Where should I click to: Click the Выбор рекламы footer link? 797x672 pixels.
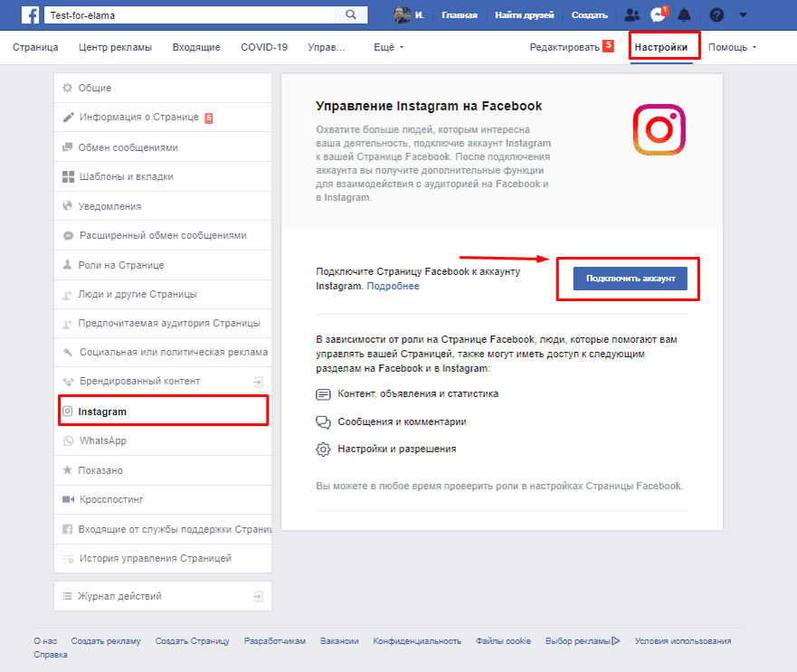pos(577,641)
